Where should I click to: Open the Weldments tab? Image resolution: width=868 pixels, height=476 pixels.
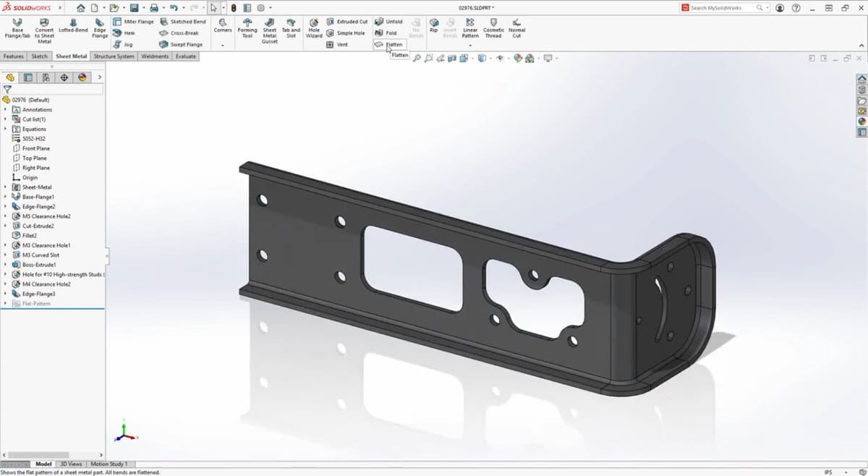155,56
